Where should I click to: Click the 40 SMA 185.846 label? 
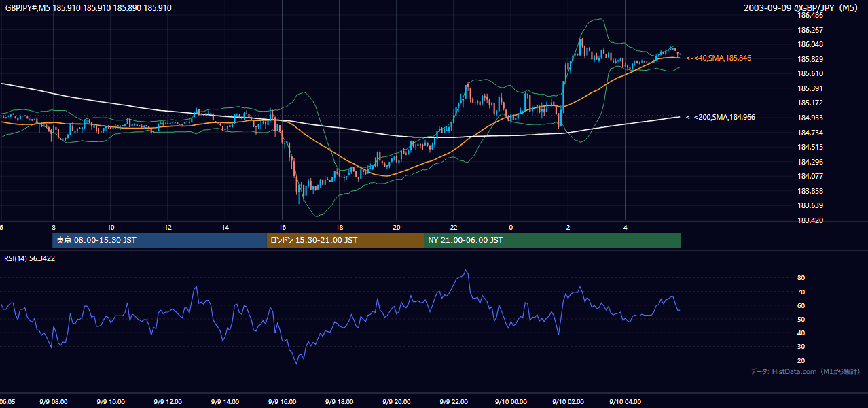719,58
